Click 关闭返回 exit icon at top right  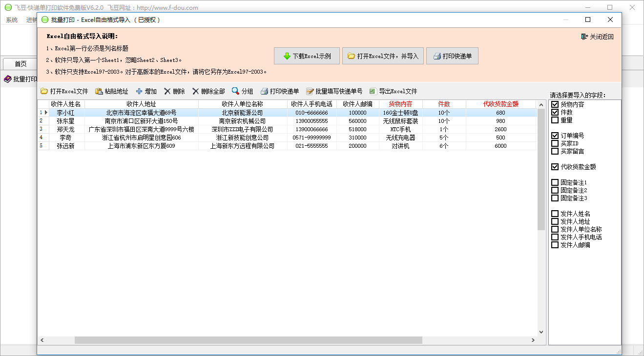tap(584, 37)
